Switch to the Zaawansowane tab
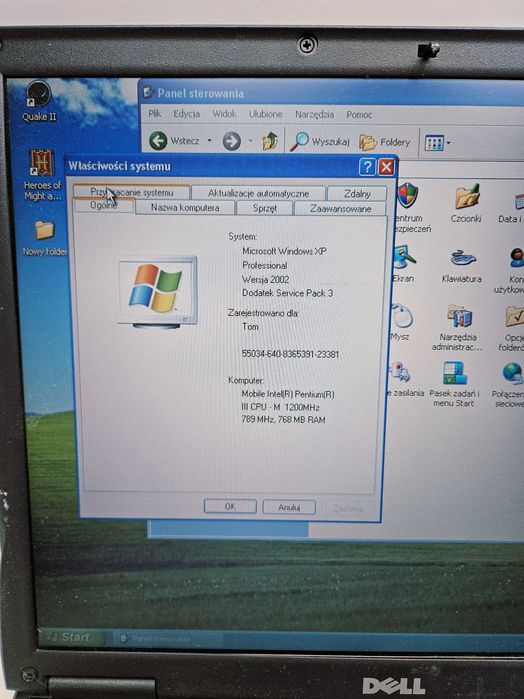Screen dimensions: 524x699 [x=340, y=209]
